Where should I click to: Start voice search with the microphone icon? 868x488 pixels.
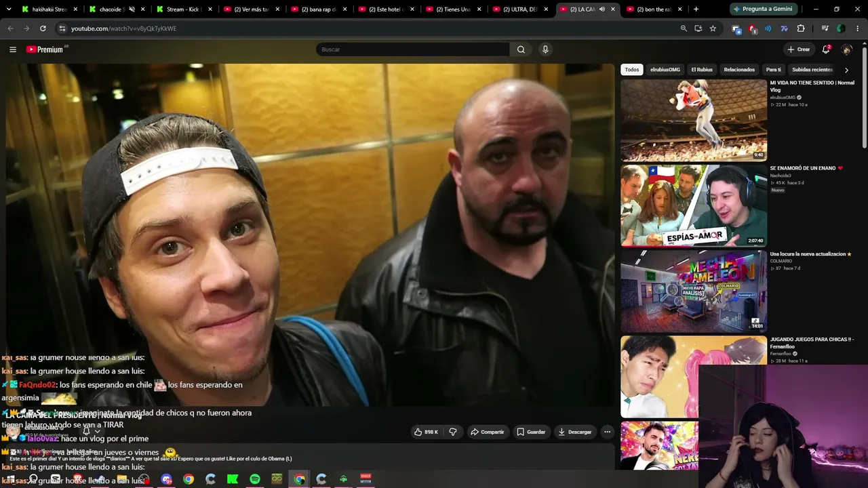point(545,49)
